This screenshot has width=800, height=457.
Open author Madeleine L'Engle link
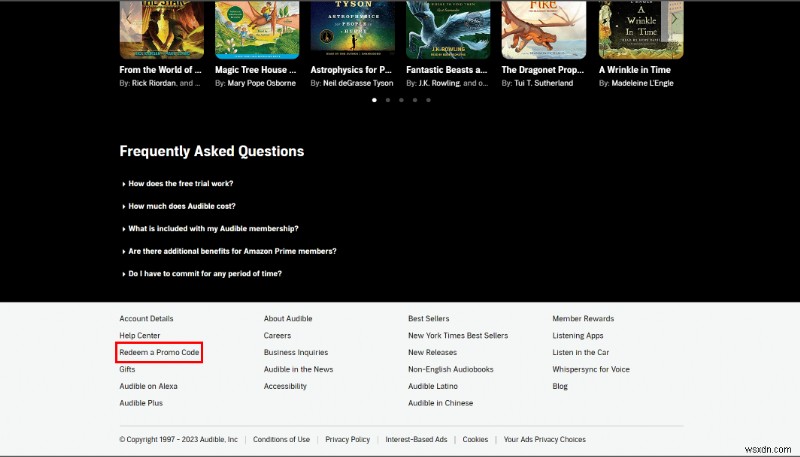[x=643, y=83]
